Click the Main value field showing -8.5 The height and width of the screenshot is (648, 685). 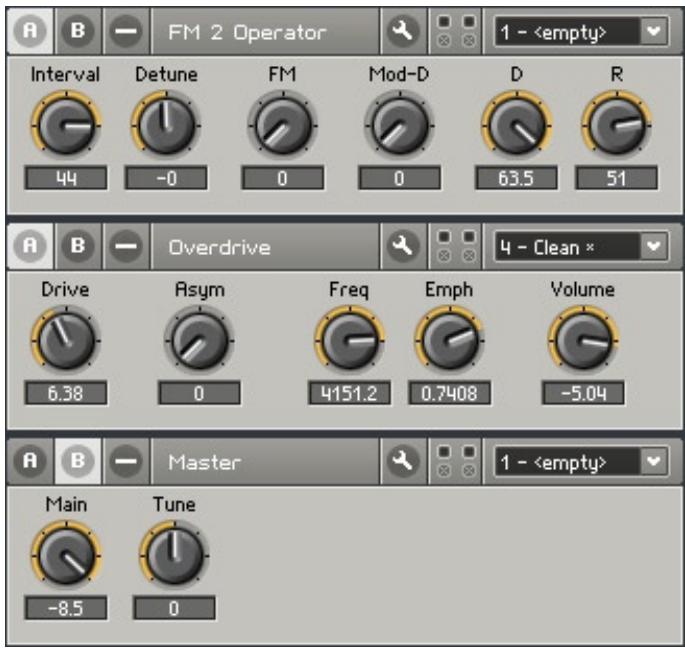(66, 608)
